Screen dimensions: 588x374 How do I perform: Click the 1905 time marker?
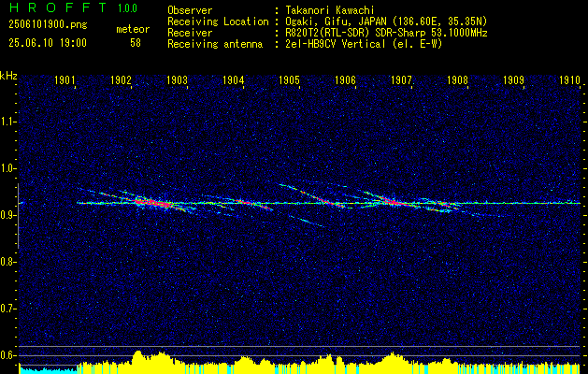[x=289, y=79]
